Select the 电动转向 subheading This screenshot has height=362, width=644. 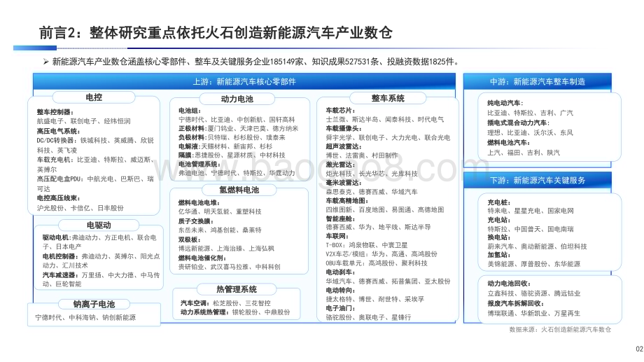tap(340, 290)
